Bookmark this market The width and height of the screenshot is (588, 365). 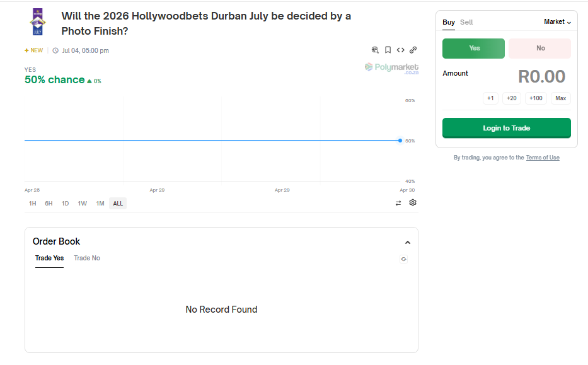click(x=388, y=50)
